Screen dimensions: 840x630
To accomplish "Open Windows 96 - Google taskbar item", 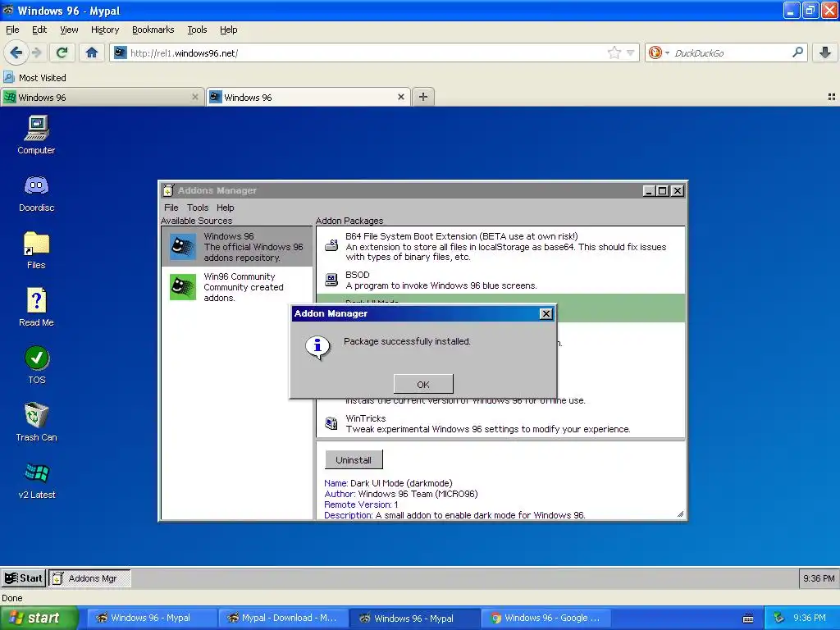I will tap(546, 618).
